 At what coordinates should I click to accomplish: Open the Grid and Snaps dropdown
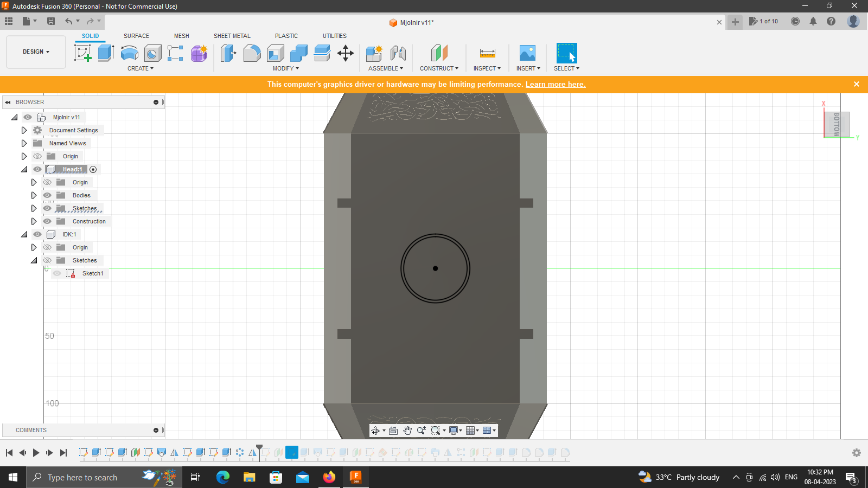[470, 431]
